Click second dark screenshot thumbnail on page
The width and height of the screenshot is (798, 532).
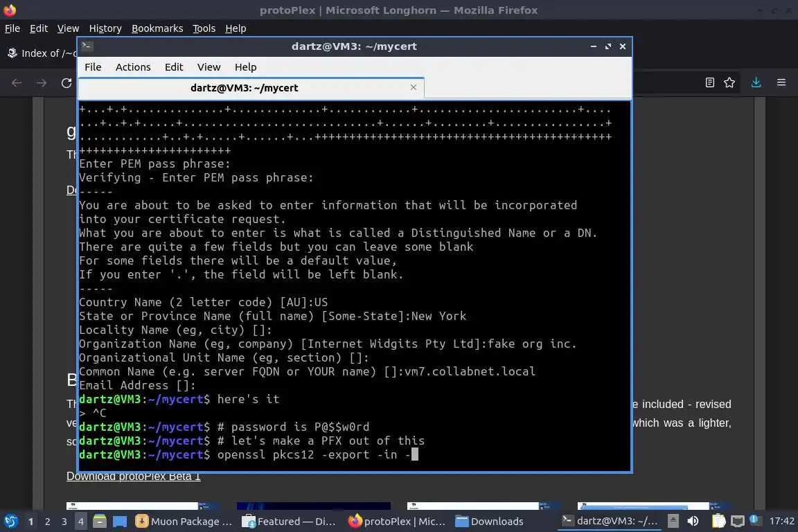314,506
